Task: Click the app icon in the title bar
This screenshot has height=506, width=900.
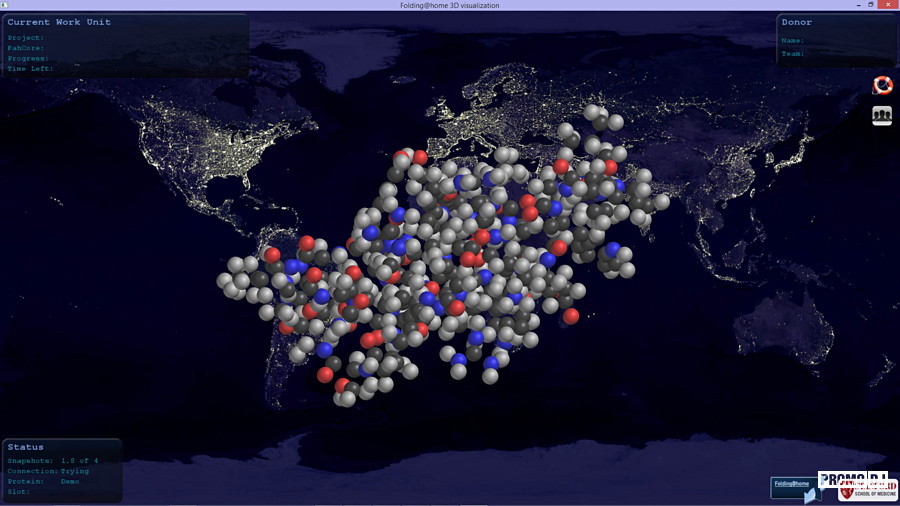Action: click(x=5, y=5)
